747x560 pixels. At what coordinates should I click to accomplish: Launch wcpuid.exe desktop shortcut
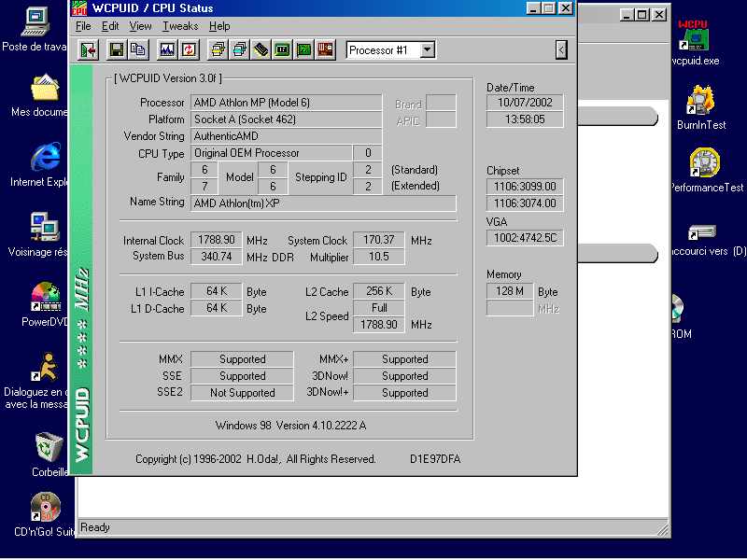(693, 35)
